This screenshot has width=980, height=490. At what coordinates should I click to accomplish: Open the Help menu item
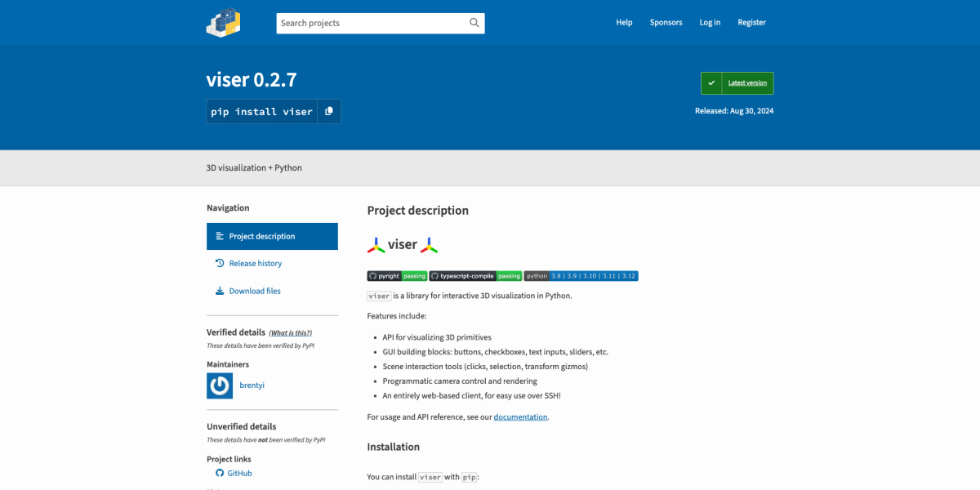(624, 22)
